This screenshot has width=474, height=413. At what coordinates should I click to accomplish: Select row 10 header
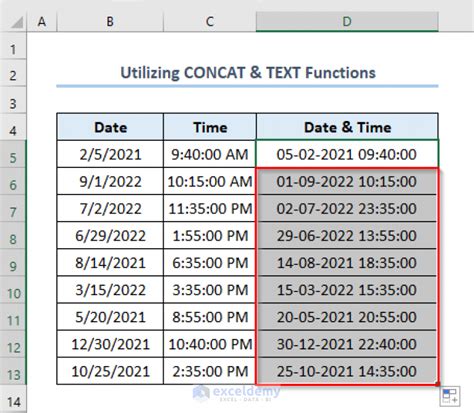[13, 290]
